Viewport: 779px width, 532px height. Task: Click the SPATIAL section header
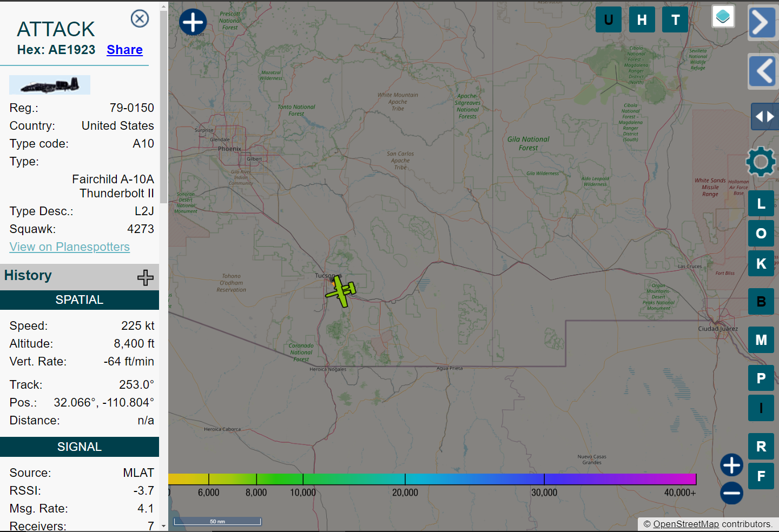coord(80,300)
